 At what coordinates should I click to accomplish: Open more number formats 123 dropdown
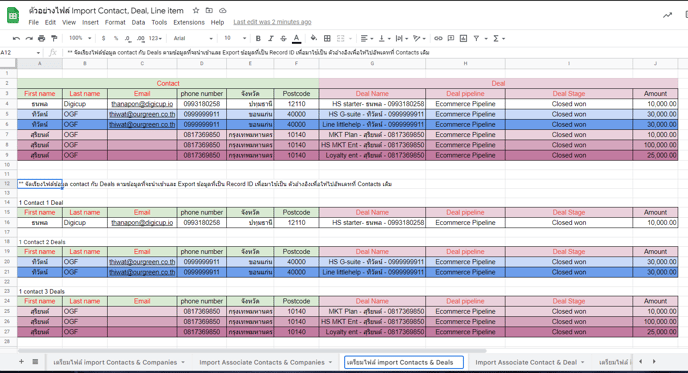click(x=155, y=39)
